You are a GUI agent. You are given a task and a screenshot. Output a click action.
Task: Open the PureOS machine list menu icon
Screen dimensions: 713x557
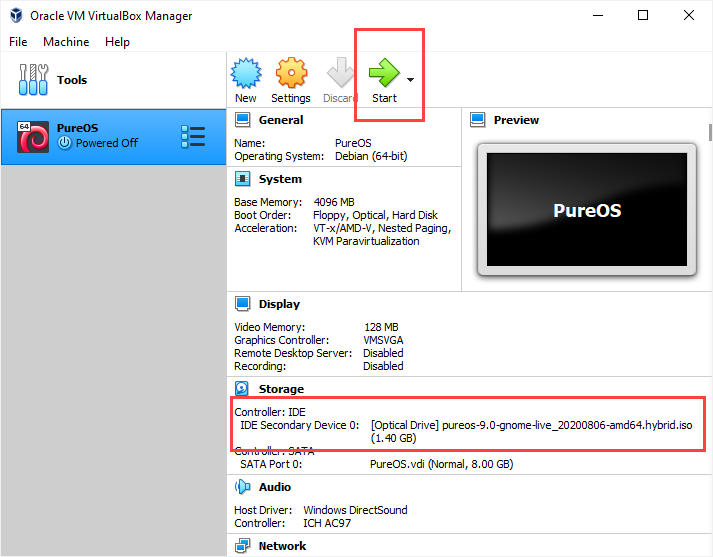coord(193,136)
